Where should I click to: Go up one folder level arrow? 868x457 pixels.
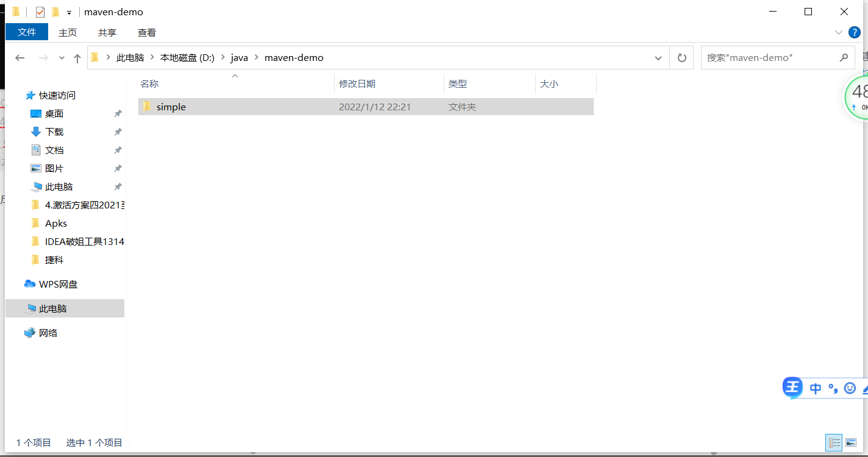77,58
